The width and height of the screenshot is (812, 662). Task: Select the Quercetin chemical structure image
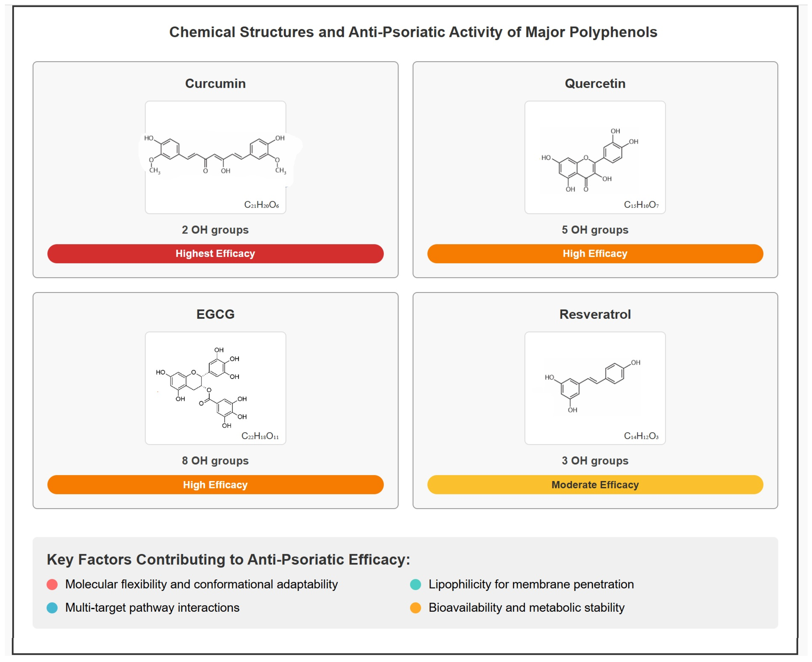tap(595, 157)
